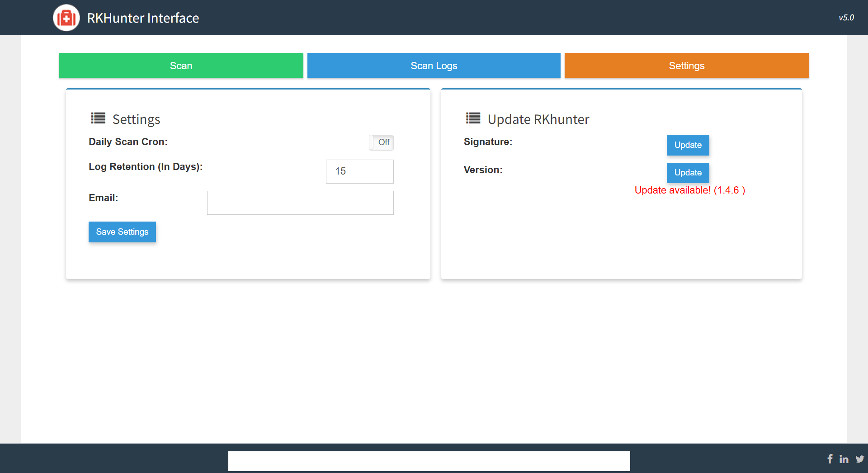The width and height of the screenshot is (868, 473).
Task: Open the Twitter link in footer
Action: [x=859, y=459]
